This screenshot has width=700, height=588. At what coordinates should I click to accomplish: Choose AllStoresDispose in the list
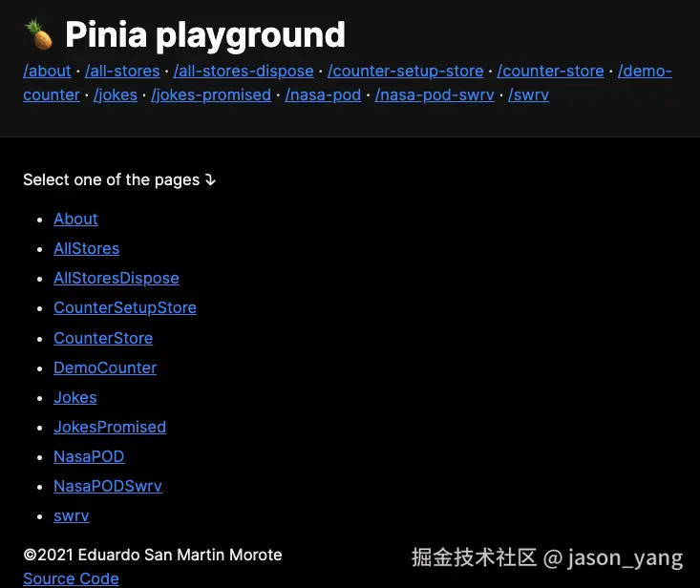point(117,278)
